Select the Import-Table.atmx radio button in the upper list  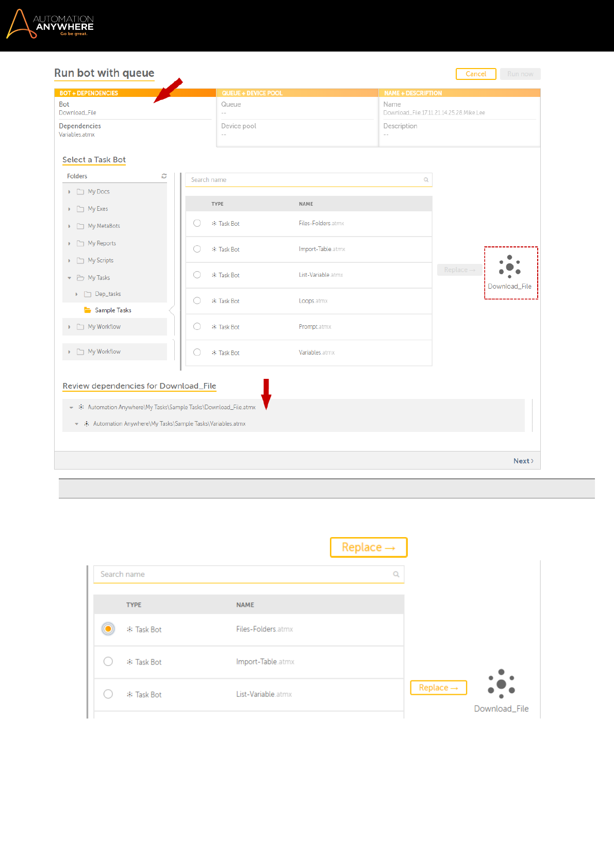[x=197, y=249]
